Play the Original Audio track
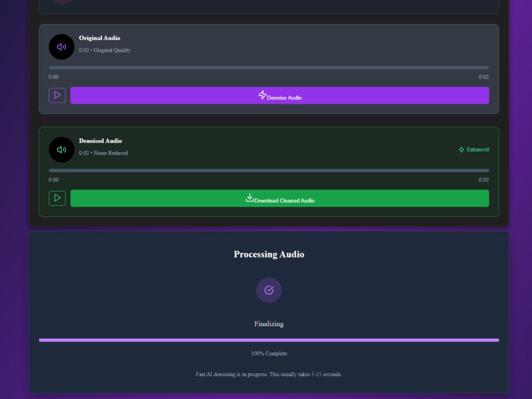532x399 pixels. (x=57, y=95)
